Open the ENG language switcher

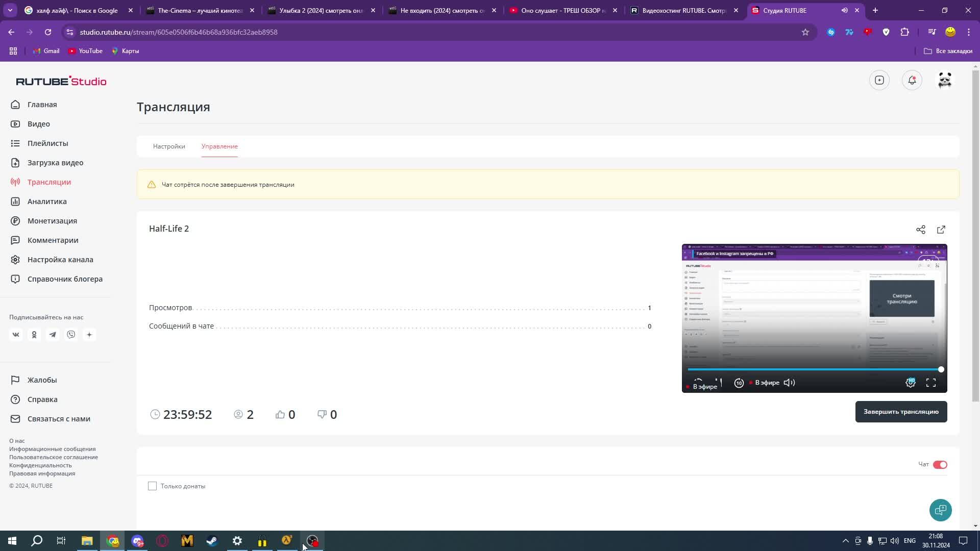910,541
